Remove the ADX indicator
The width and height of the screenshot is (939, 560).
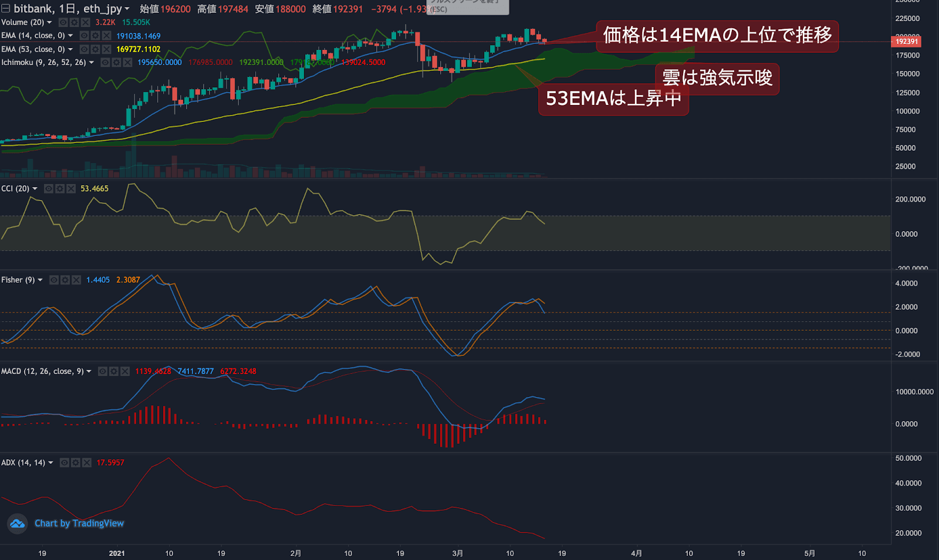pos(87,463)
